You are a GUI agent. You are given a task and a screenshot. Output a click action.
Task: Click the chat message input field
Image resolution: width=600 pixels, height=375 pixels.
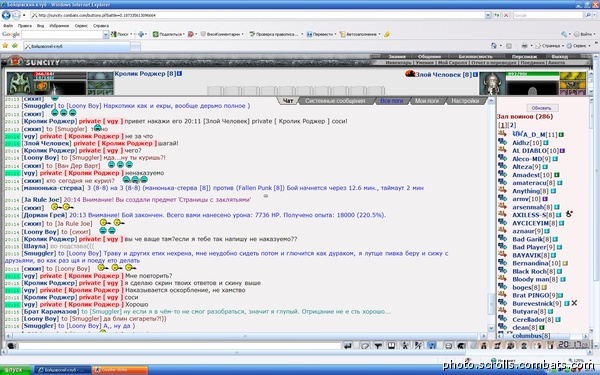point(179,346)
